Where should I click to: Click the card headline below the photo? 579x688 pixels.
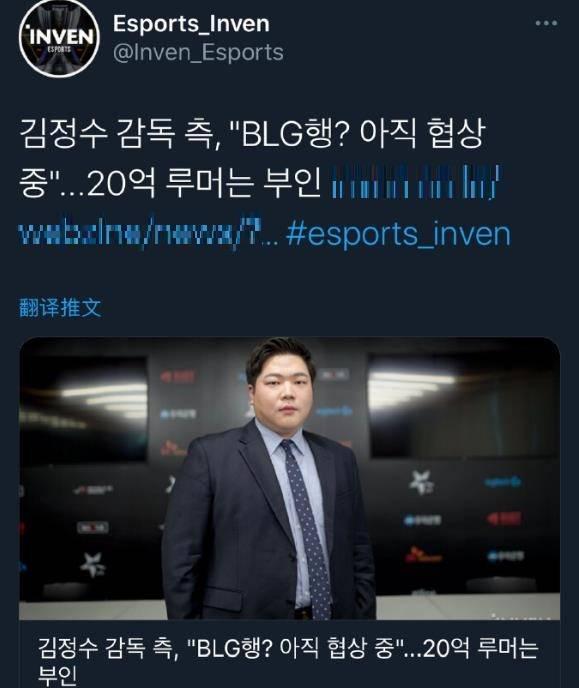coord(288,660)
